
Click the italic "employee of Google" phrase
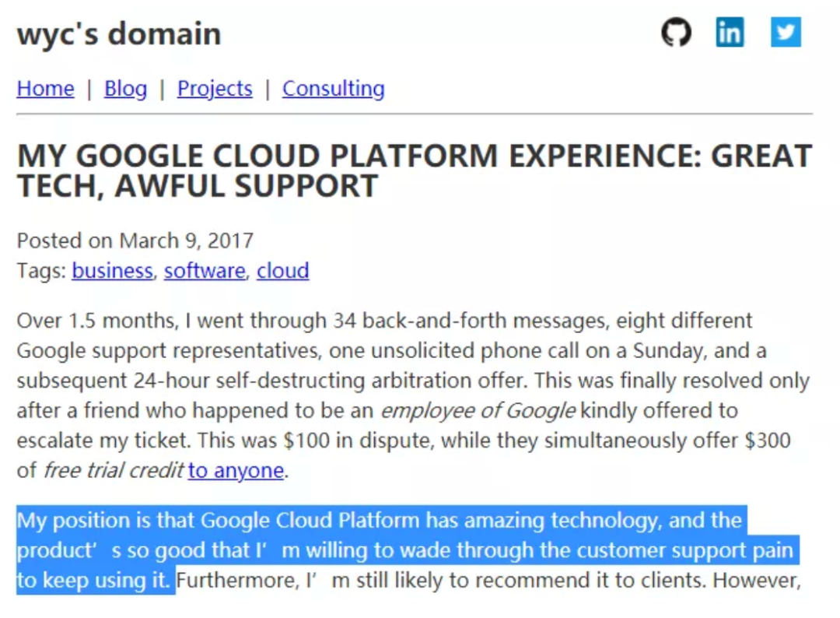pyautogui.click(x=478, y=410)
